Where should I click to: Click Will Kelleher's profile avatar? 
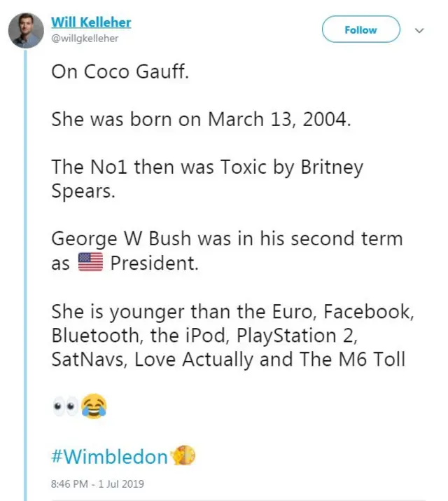pos(26,31)
